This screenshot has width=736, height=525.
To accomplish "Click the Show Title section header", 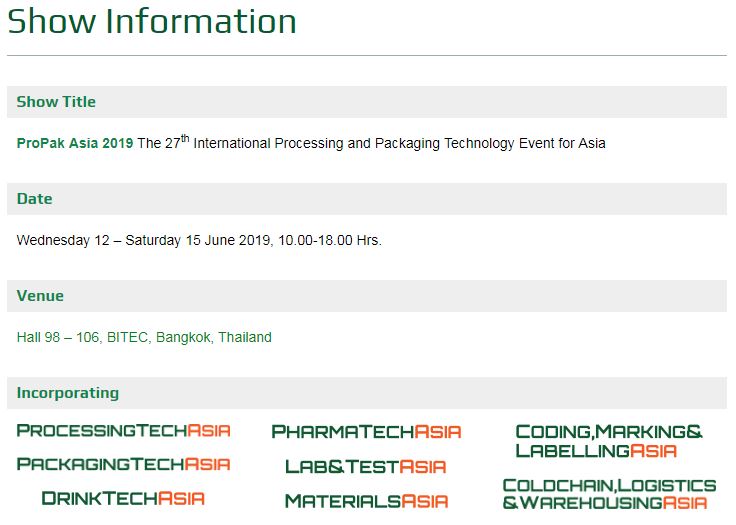I will pyautogui.click(x=367, y=102).
